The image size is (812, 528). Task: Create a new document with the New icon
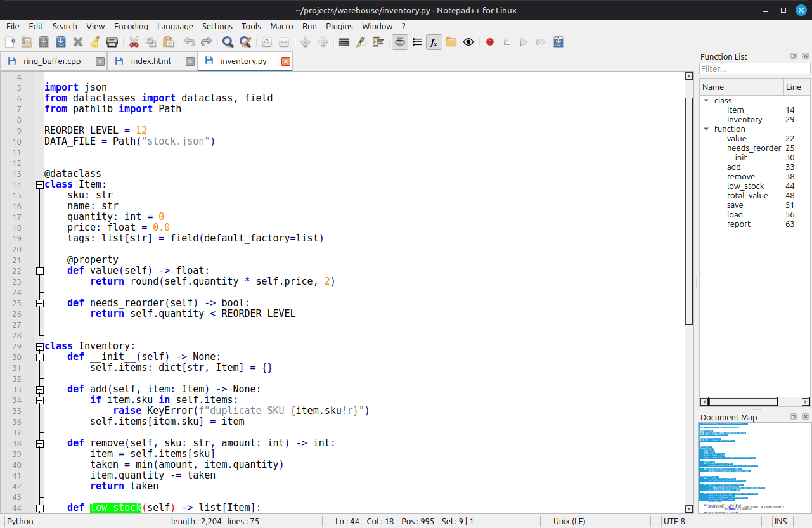point(11,42)
